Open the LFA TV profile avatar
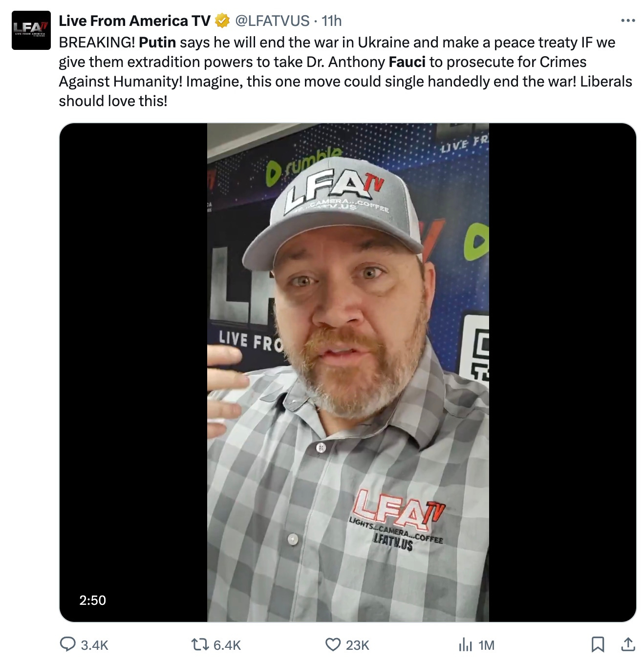This screenshot has width=644, height=662. [x=31, y=30]
